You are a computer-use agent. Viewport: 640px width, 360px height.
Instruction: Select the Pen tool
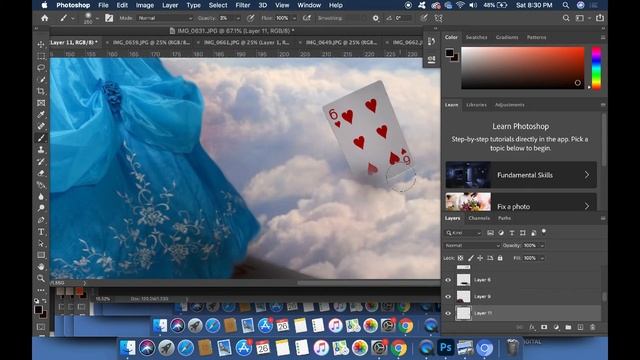coord(41,220)
